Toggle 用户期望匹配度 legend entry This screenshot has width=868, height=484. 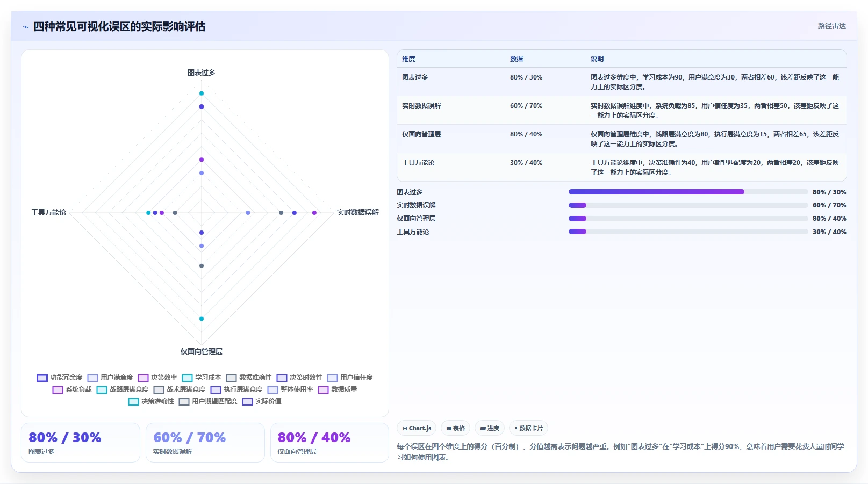click(x=208, y=401)
